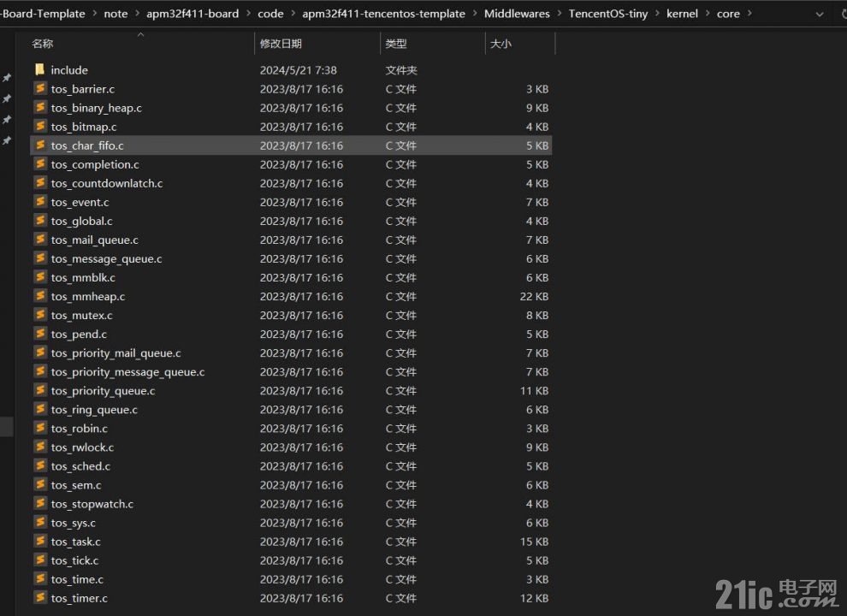The height and width of the screenshot is (616, 847).
Task: Select the tos_task.c file name
Action: (75, 542)
